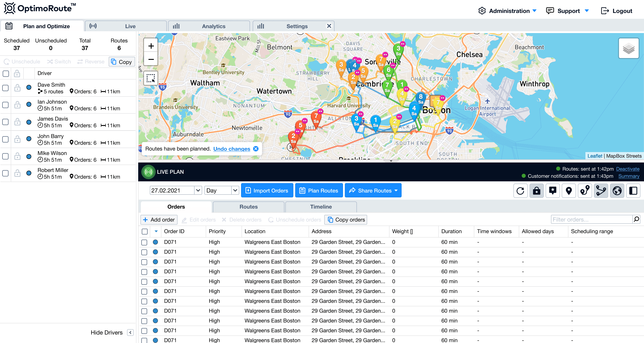Open the Analytics tab
This screenshot has height=343, width=644.
(x=209, y=26)
